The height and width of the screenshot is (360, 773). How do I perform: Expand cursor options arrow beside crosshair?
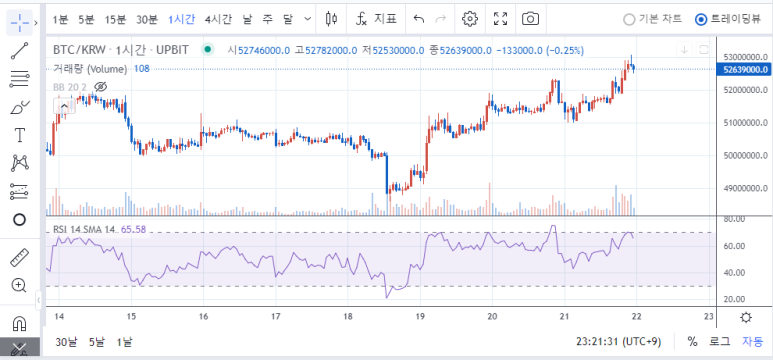36,22
